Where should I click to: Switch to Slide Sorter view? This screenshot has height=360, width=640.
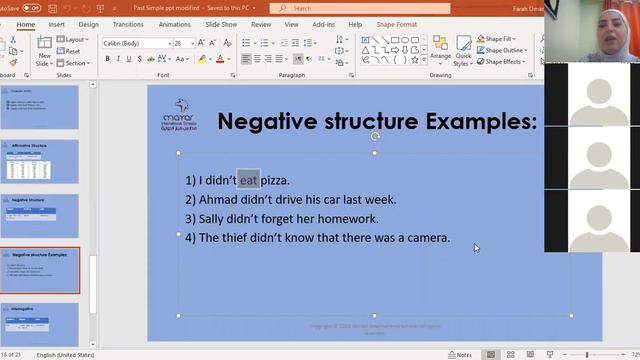point(510,355)
